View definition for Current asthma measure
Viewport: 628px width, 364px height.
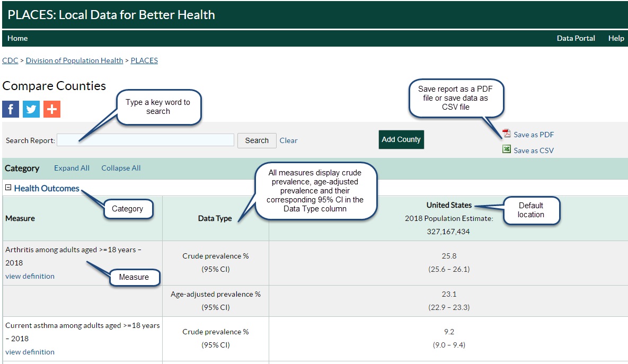[30, 352]
